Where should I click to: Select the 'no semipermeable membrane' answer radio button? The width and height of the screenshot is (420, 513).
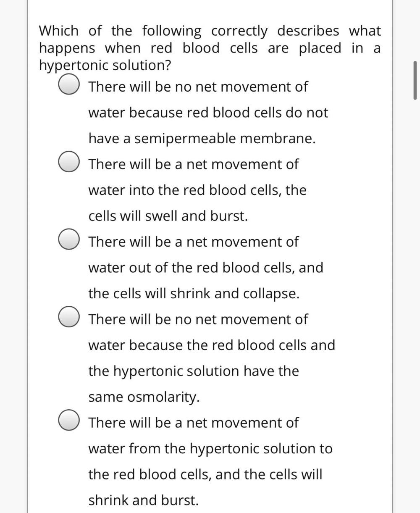click(69, 86)
